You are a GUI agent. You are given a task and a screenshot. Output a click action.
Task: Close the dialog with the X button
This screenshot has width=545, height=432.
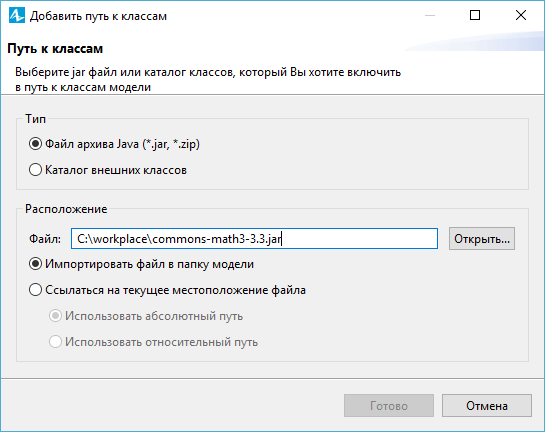click(x=521, y=15)
